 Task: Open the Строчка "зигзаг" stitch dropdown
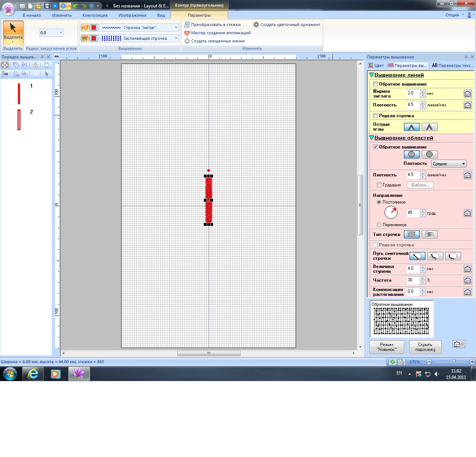coord(176,28)
